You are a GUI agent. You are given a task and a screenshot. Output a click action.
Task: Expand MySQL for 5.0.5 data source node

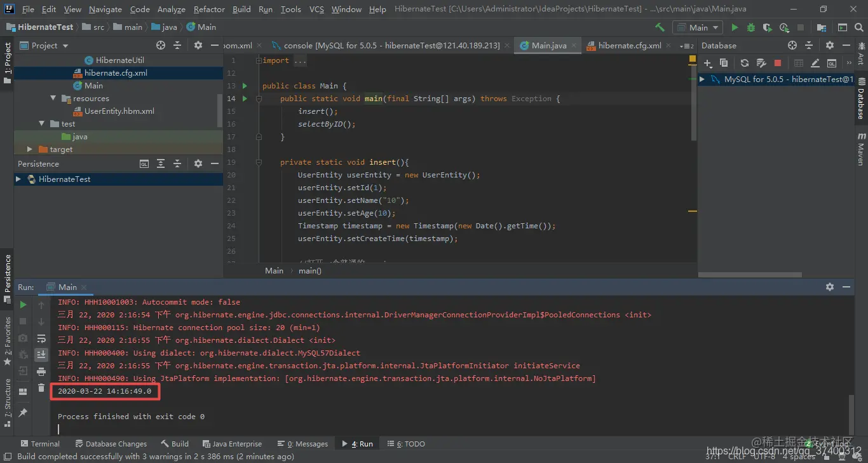702,79
